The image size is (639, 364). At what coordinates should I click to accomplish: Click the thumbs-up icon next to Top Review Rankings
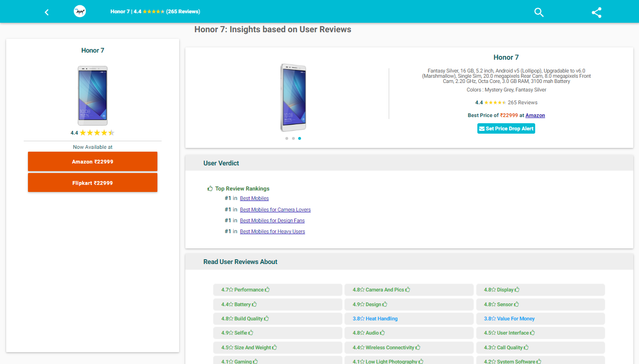pyautogui.click(x=210, y=189)
